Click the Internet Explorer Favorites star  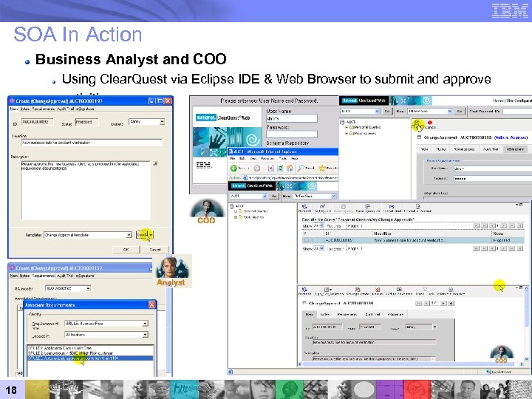pos(322,168)
